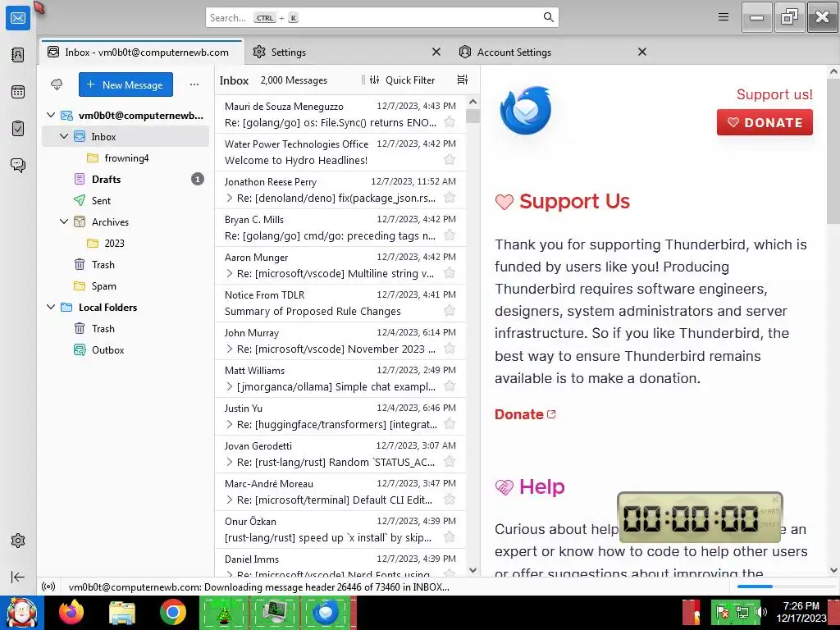Launch Firefox from the taskbar

coord(71,612)
